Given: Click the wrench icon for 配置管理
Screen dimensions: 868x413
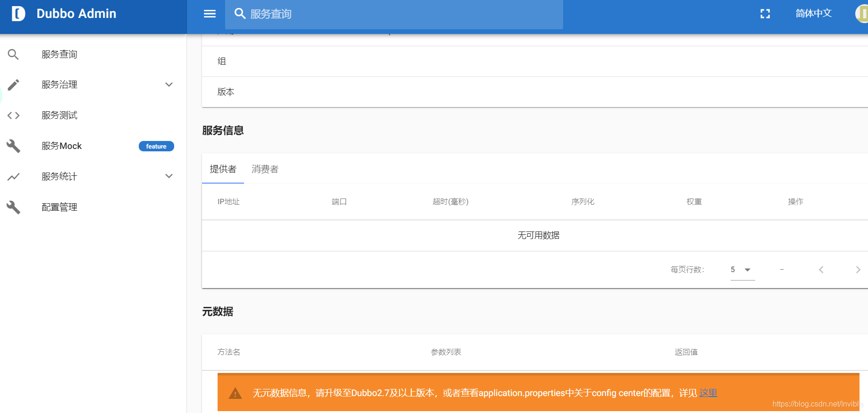Looking at the screenshot, I should pyautogui.click(x=13, y=207).
